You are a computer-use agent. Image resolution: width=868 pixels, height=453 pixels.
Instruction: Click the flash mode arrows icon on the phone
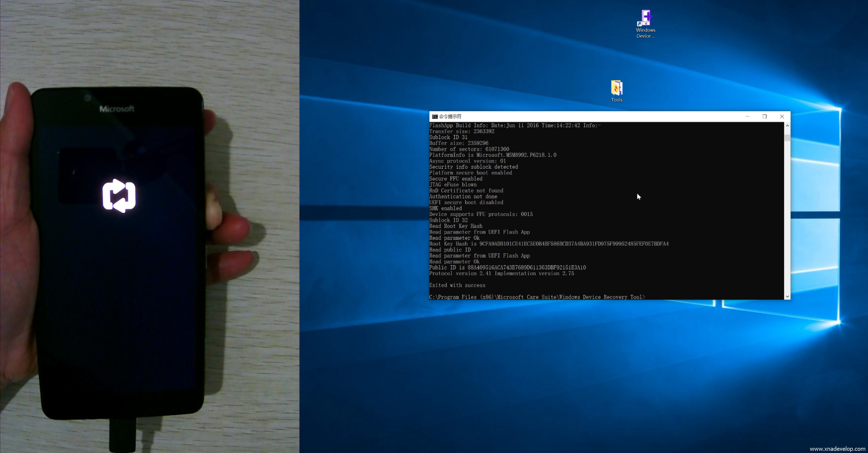pyautogui.click(x=119, y=196)
